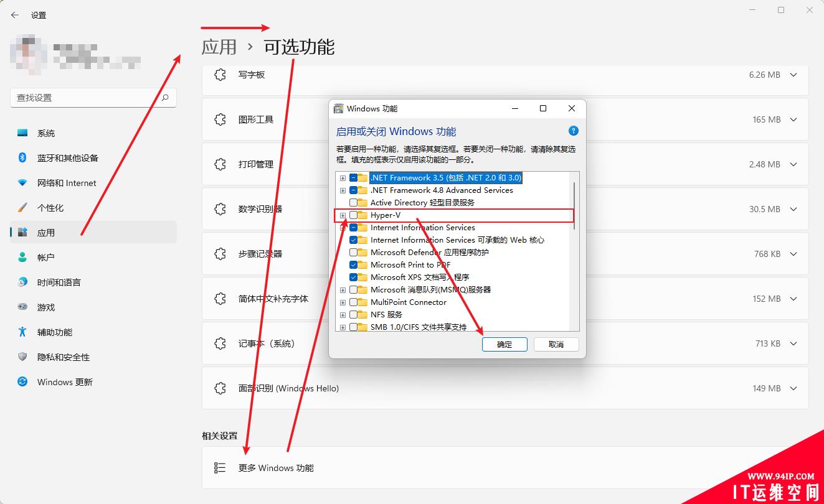Expand the .NET Framework 4.8 tree node
Viewport: 824px width, 504px height.
(343, 190)
